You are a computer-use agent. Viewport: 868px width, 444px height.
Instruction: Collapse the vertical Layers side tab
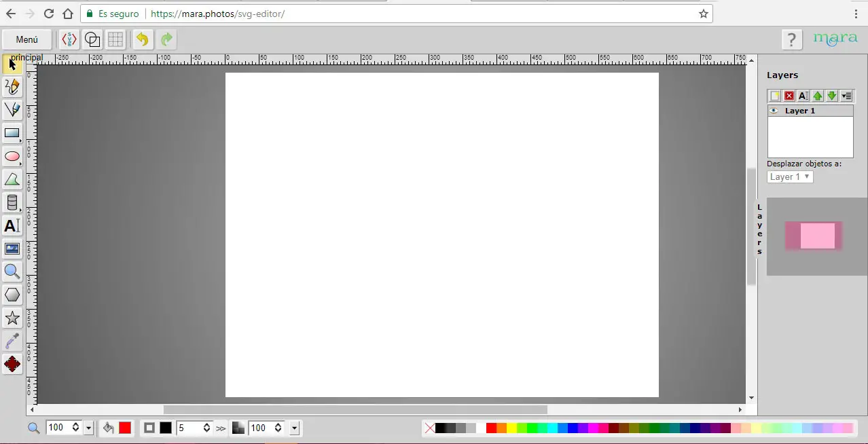760,230
